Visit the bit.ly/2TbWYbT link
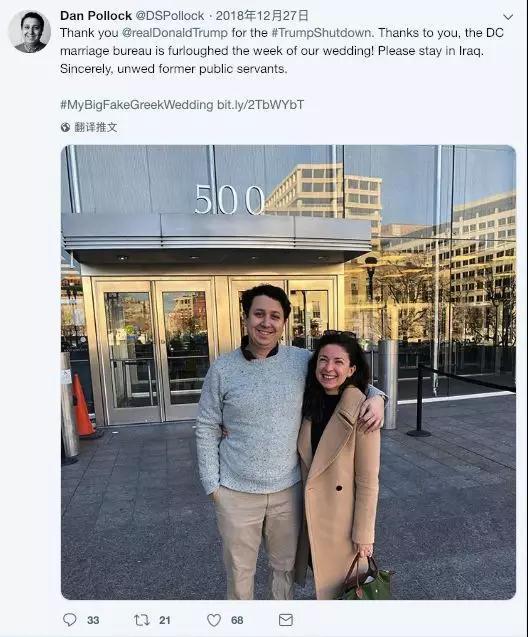Image resolution: width=528 pixels, height=637 pixels. tap(260, 105)
